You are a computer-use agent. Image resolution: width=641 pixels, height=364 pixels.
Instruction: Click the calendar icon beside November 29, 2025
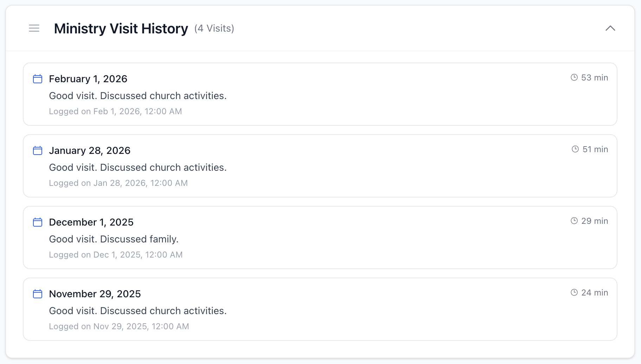[x=37, y=294]
